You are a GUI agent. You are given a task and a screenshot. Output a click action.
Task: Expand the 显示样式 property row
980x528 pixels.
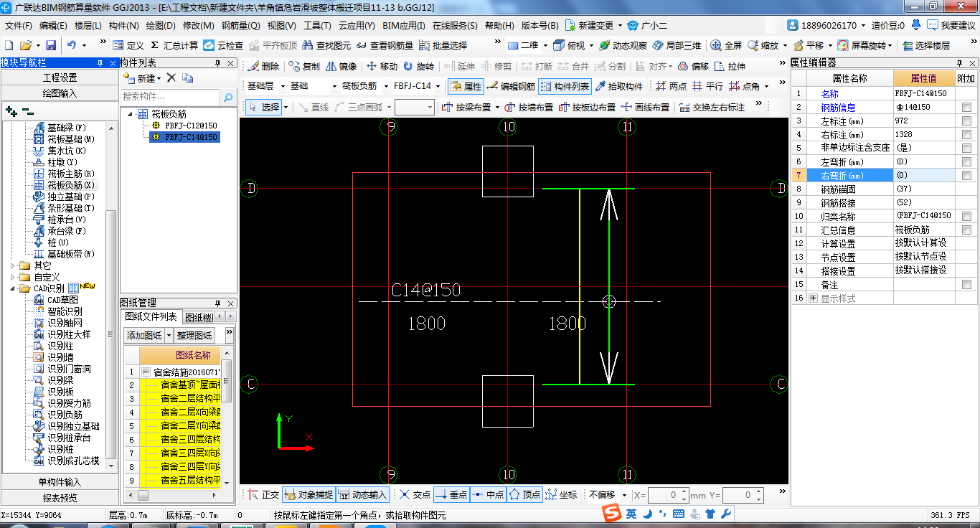point(813,298)
